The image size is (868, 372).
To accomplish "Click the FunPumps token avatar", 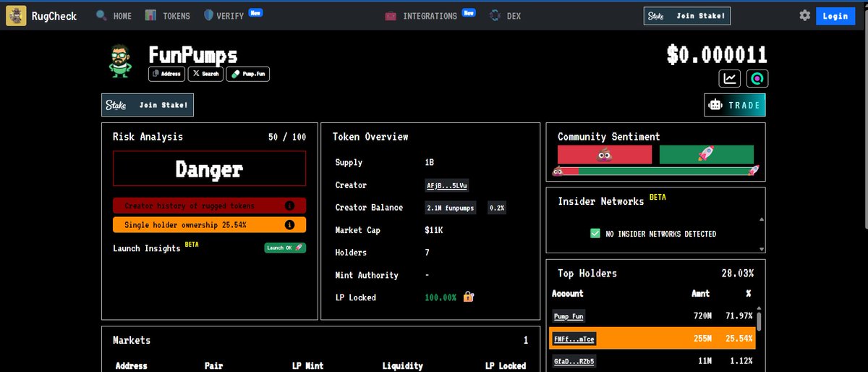I will click(x=122, y=62).
